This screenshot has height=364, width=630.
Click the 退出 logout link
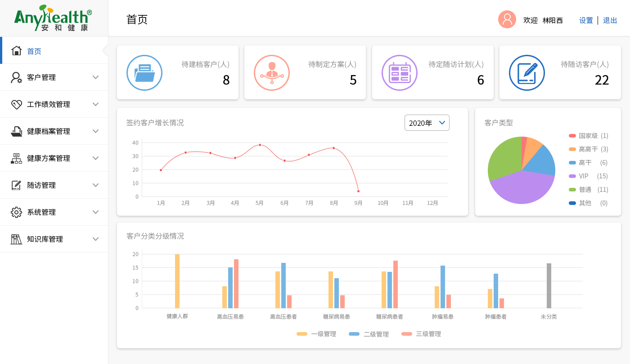tap(610, 20)
